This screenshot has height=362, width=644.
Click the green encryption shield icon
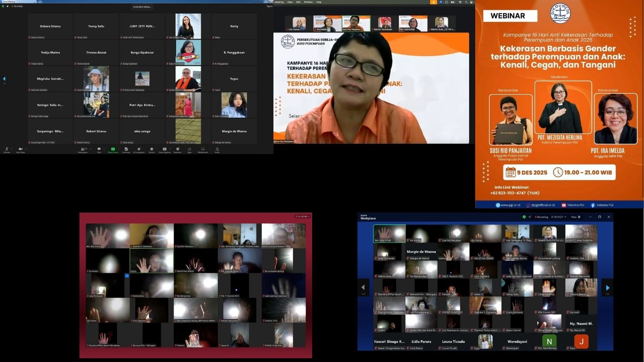[x=524, y=217]
